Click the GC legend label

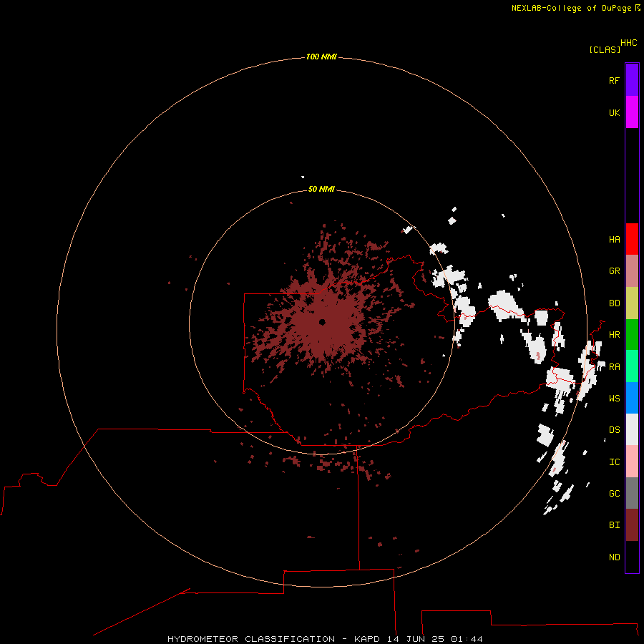click(x=614, y=494)
